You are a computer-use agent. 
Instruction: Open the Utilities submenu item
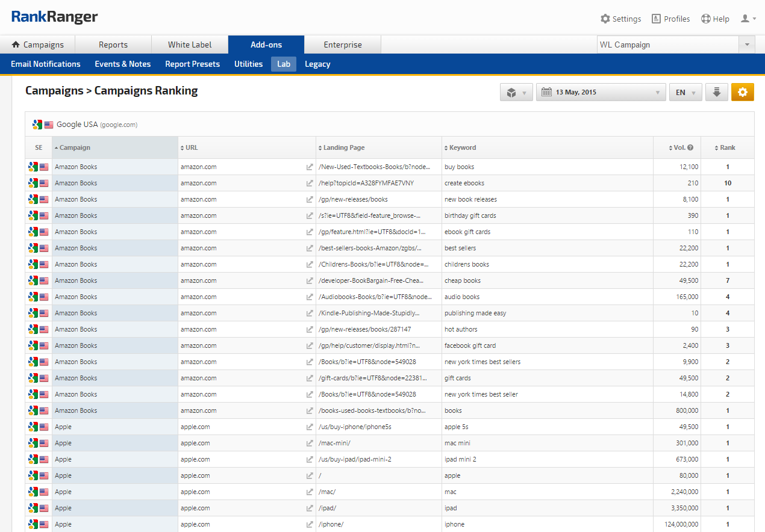pyautogui.click(x=248, y=64)
